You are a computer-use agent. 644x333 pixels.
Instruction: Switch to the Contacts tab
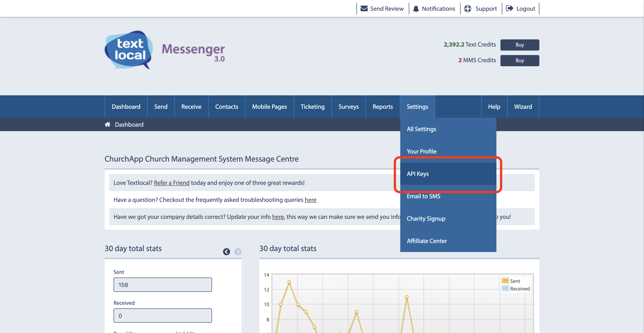(227, 107)
